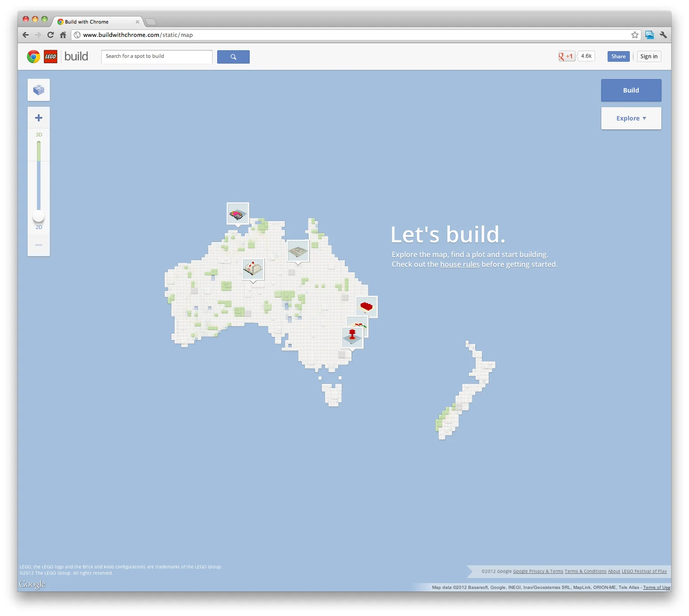This screenshot has height=616, width=689.
Task: Click the Share button
Action: click(618, 56)
